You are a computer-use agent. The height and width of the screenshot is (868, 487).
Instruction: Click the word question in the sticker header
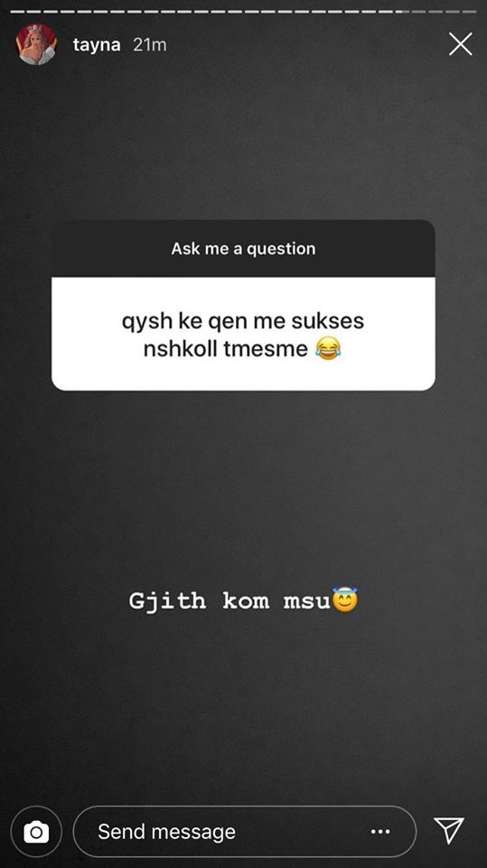[x=281, y=250]
